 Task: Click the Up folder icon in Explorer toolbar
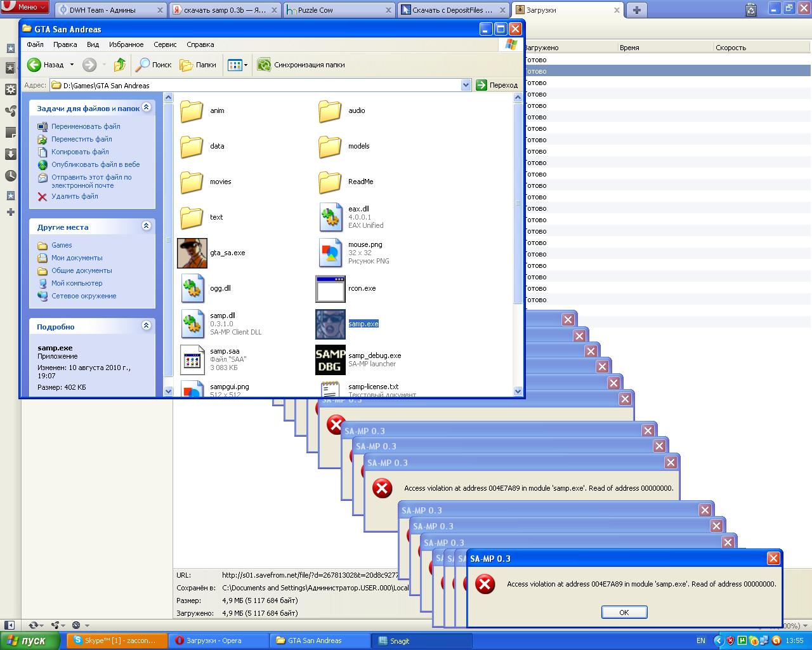tap(119, 65)
